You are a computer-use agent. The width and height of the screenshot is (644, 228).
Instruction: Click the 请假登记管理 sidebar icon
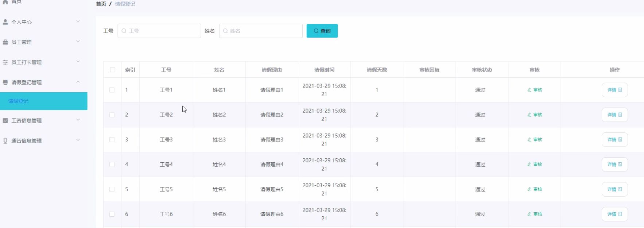[x=5, y=82]
